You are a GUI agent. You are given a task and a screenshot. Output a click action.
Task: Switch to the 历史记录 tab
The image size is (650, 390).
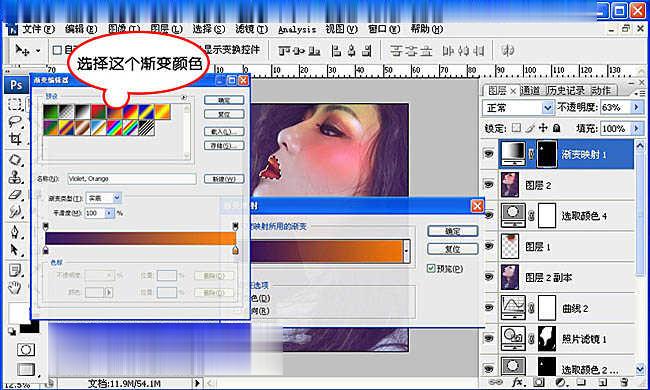(565, 90)
